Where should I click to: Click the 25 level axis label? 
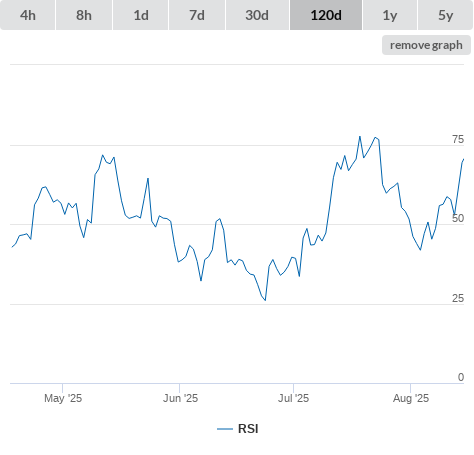tap(458, 298)
